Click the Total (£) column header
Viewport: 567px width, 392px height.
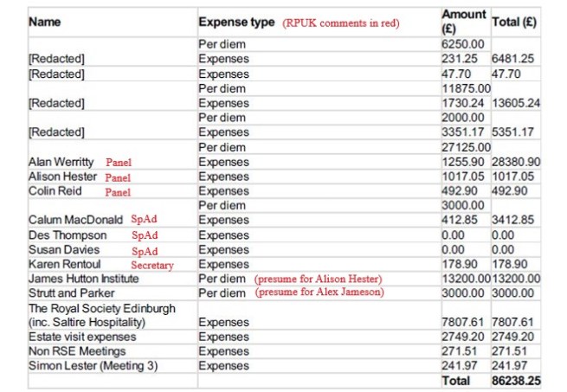(x=514, y=22)
